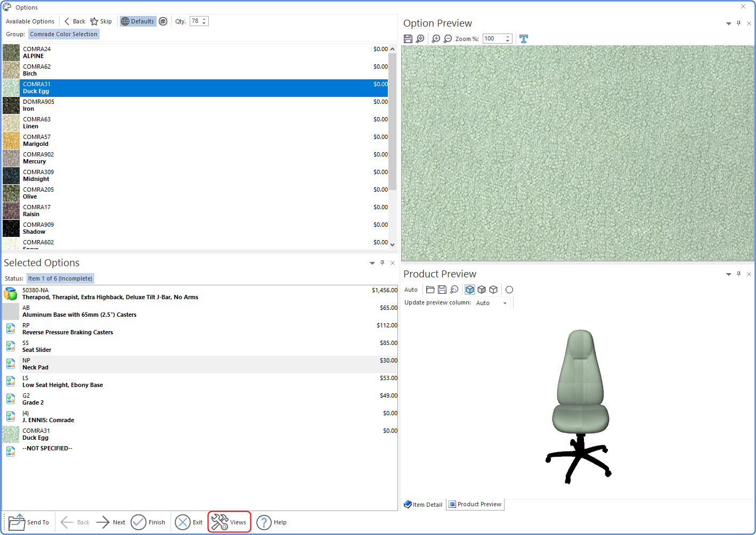Open folder icon in Product Preview toolbar
The height and width of the screenshot is (535, 756).
click(430, 290)
